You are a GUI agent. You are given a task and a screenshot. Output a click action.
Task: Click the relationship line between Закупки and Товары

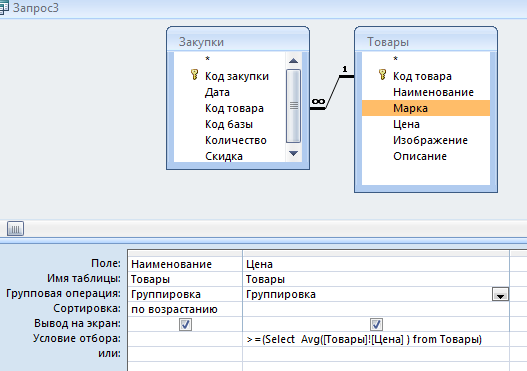click(332, 92)
